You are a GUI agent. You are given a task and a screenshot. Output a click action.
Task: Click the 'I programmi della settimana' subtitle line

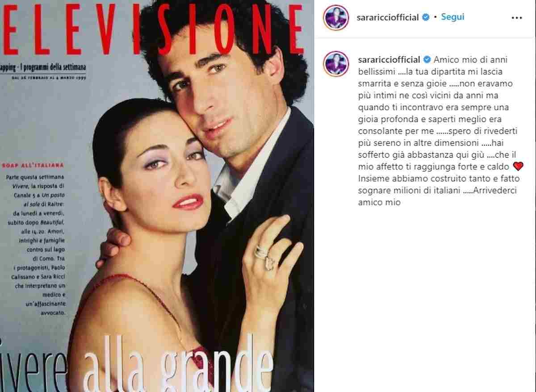[43, 67]
